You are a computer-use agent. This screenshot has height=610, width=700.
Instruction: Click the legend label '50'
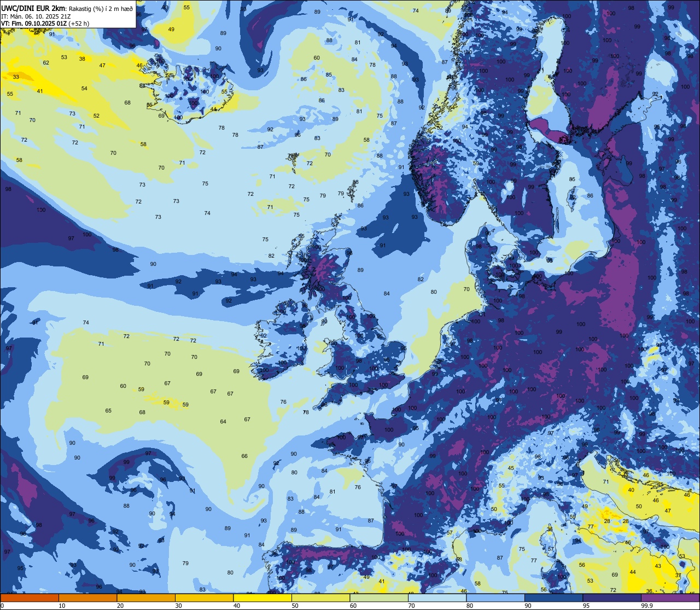click(295, 606)
